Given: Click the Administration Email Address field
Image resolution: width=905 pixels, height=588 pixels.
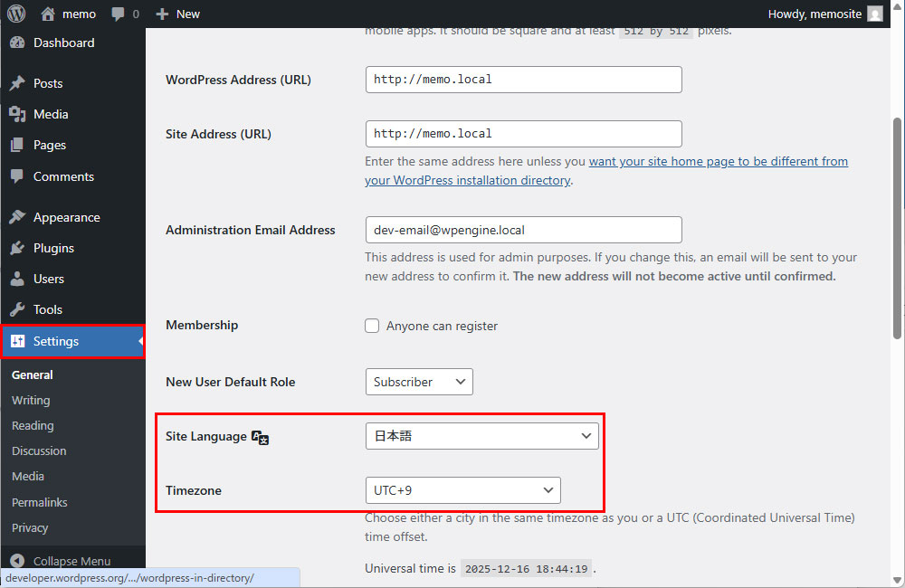Looking at the screenshot, I should [523, 230].
